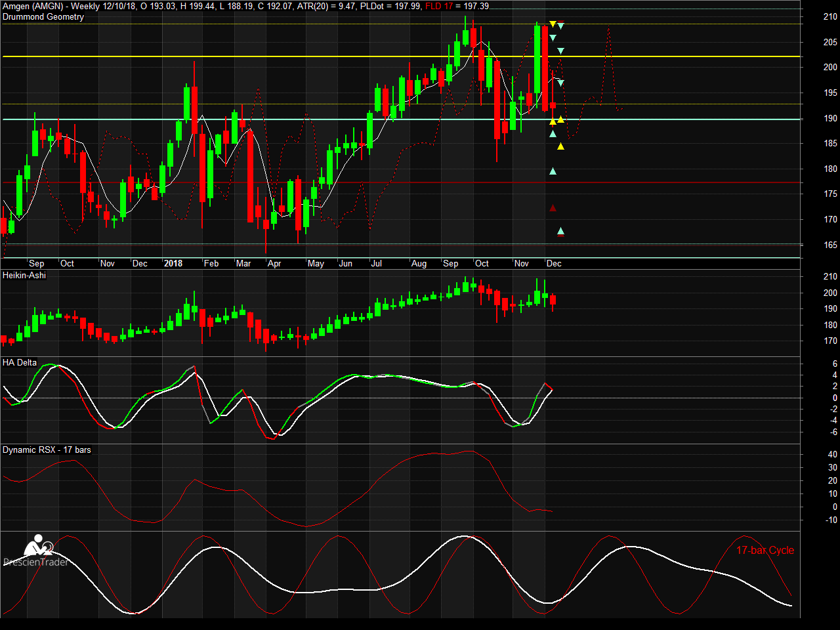Click the red FLD 17 header label
This screenshot has width=840, height=630.
[x=439, y=6]
